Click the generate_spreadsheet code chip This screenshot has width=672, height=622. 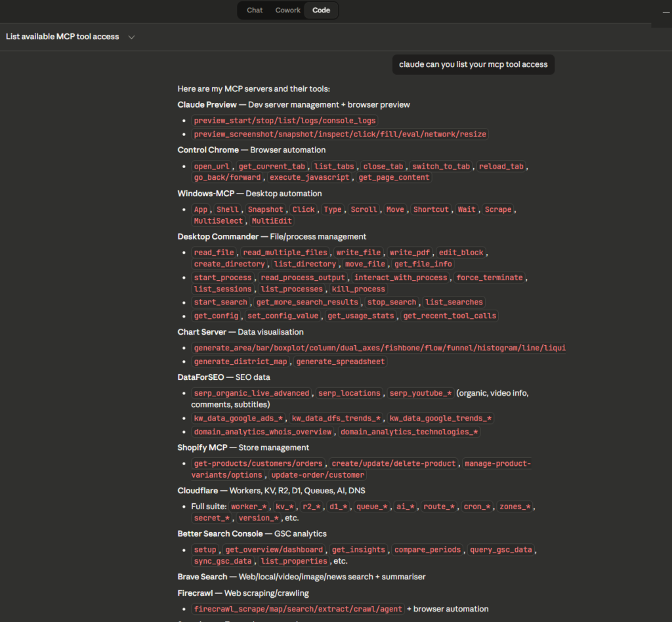click(341, 362)
